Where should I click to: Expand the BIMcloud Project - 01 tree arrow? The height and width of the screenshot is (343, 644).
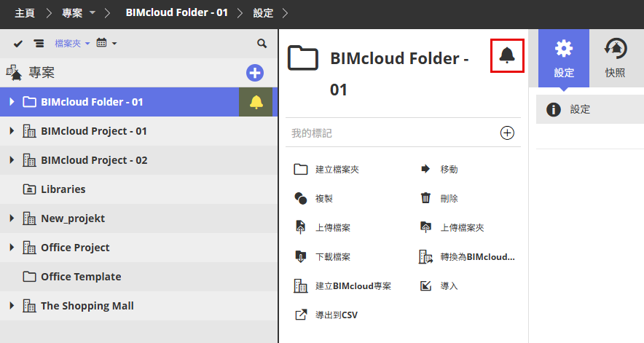[12, 130]
